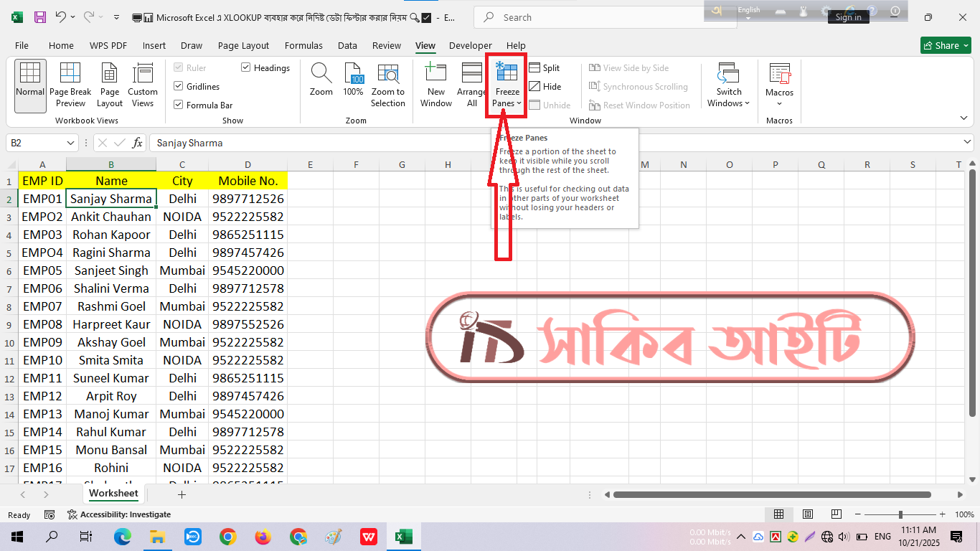Click the Freeze Panes icon
980x551 pixels.
[x=507, y=73]
